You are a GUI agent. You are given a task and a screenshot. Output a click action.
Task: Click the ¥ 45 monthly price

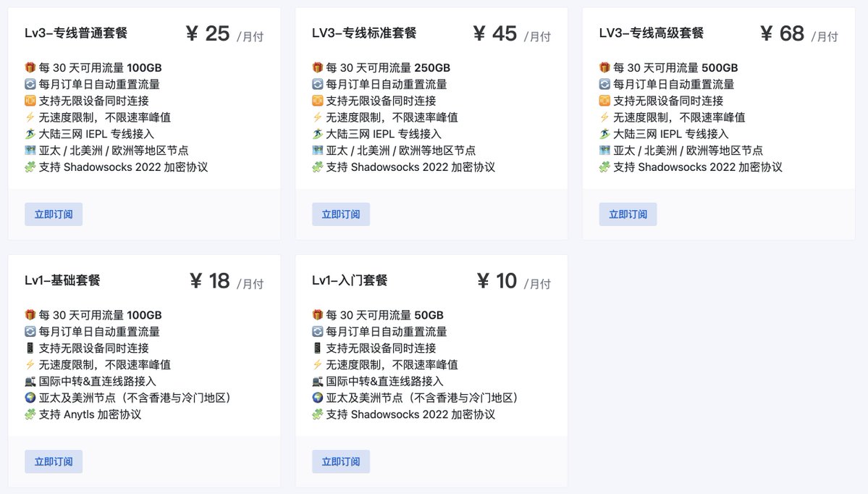pos(512,34)
